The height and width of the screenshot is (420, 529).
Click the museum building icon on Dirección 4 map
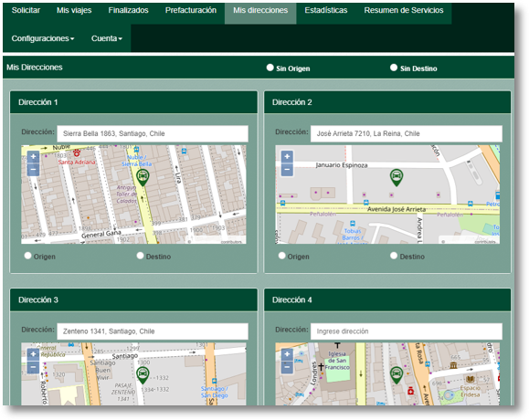[x=453, y=365]
